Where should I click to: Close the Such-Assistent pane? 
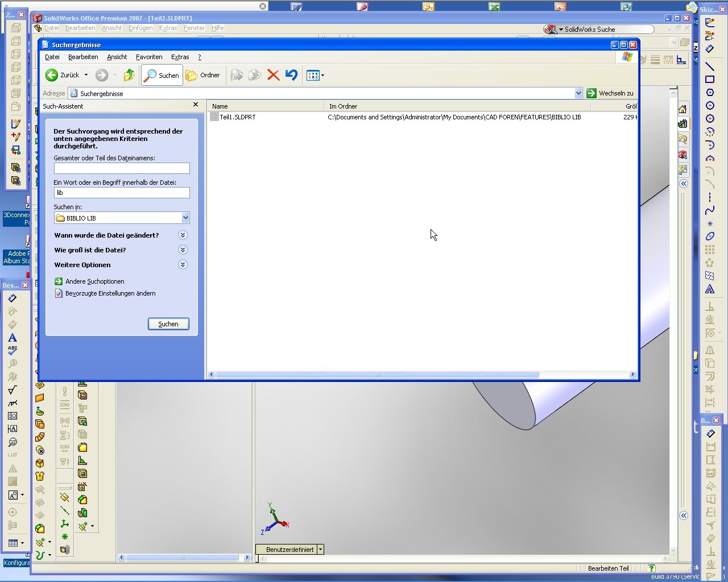(x=196, y=105)
